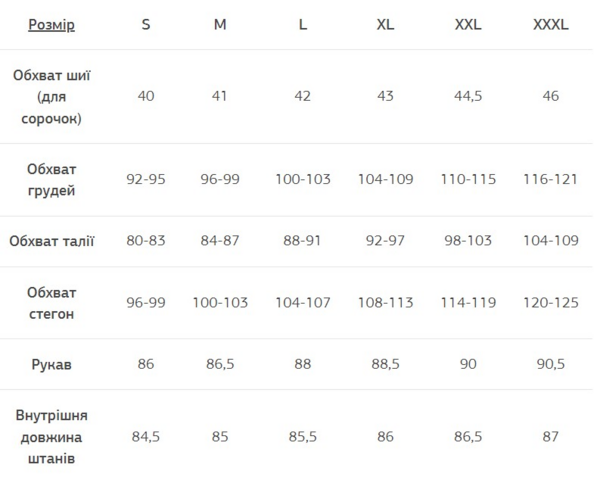Click the 116-121 chest value cell

point(551,180)
